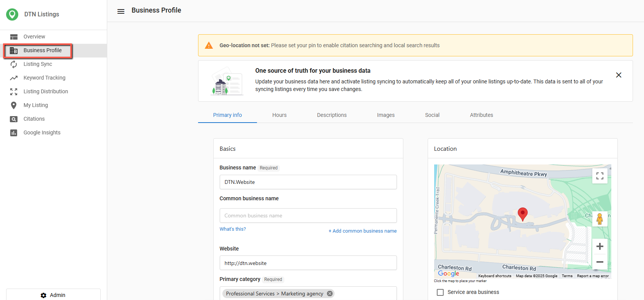This screenshot has width=644, height=300.
Task: Open Google Insights from the sidebar
Action: [x=53, y=133]
